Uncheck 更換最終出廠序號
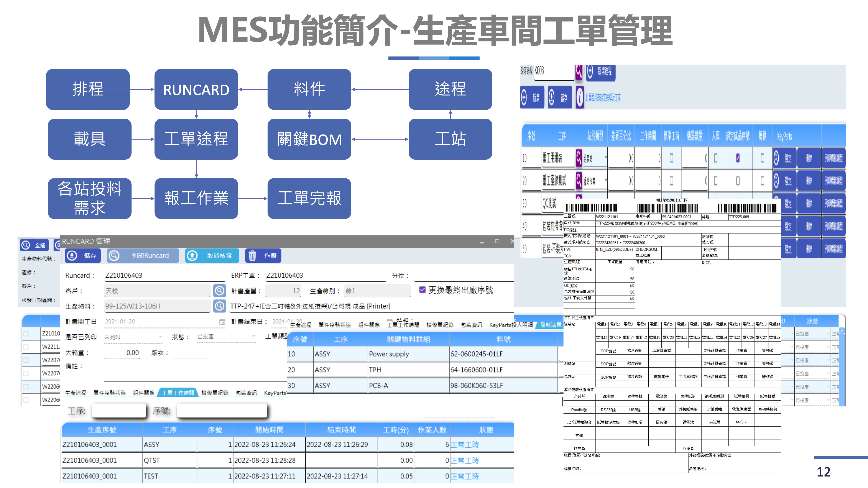868x488 pixels. (422, 290)
